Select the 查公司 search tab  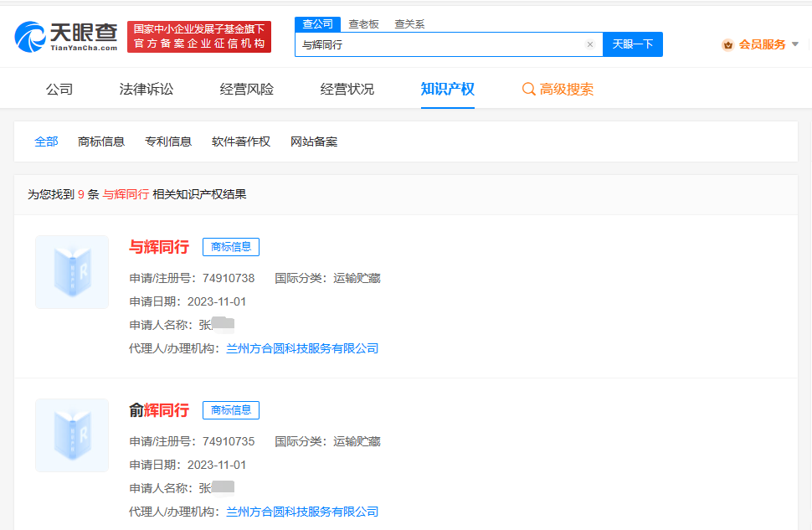tap(317, 24)
